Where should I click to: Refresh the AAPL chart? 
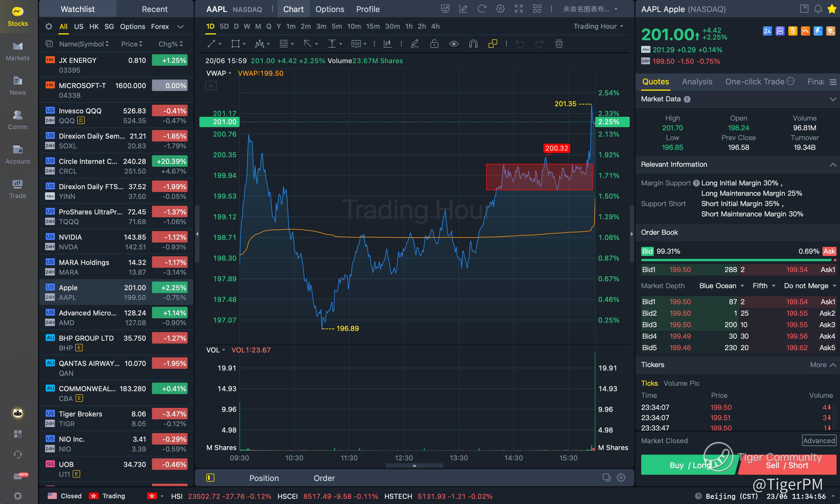point(482,9)
